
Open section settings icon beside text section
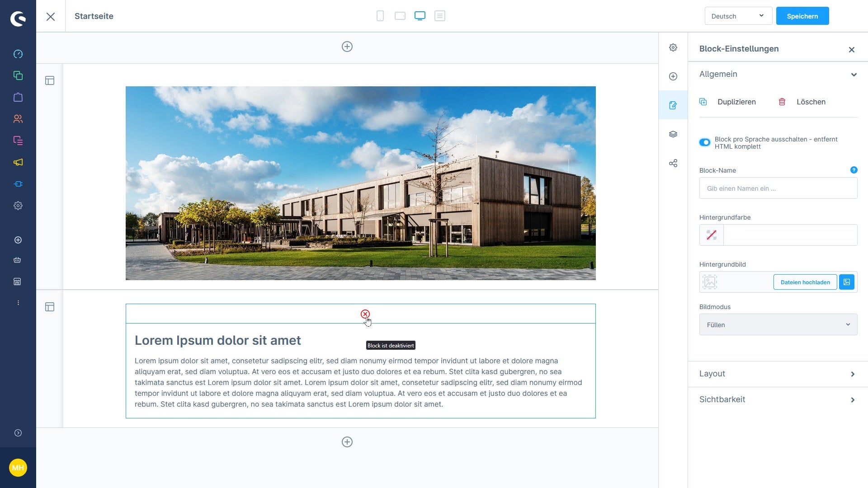coord(50,307)
